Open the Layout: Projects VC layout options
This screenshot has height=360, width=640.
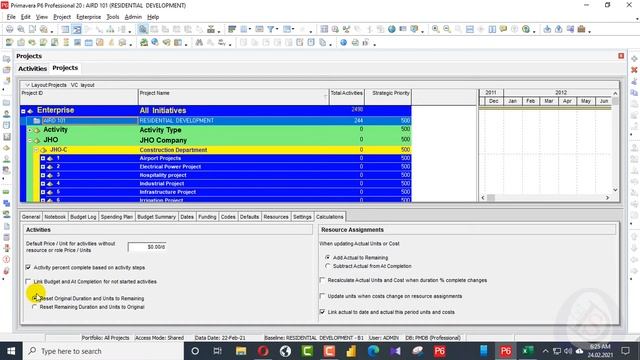(x=60, y=85)
